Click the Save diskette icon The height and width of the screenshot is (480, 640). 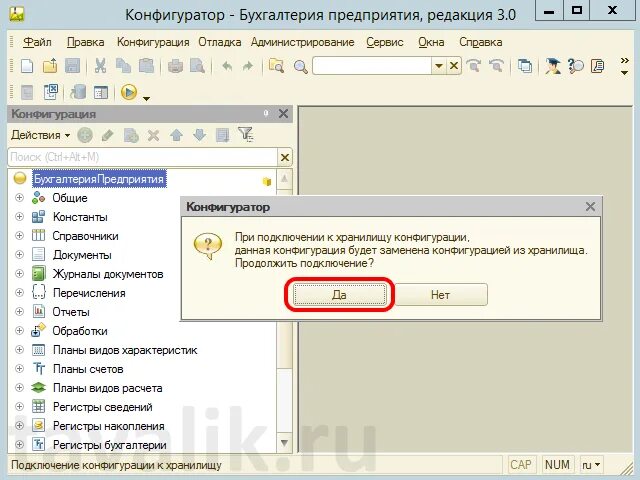73,66
